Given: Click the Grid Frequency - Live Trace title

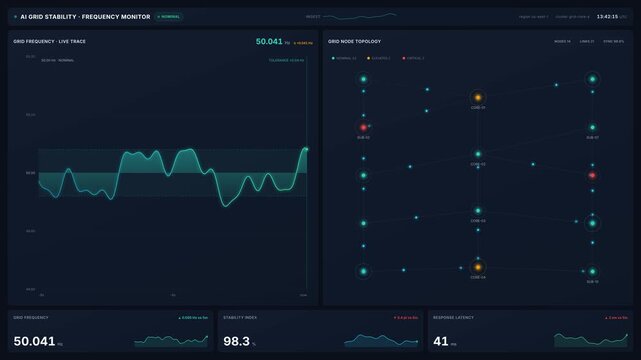Looking at the screenshot, I should (49, 42).
